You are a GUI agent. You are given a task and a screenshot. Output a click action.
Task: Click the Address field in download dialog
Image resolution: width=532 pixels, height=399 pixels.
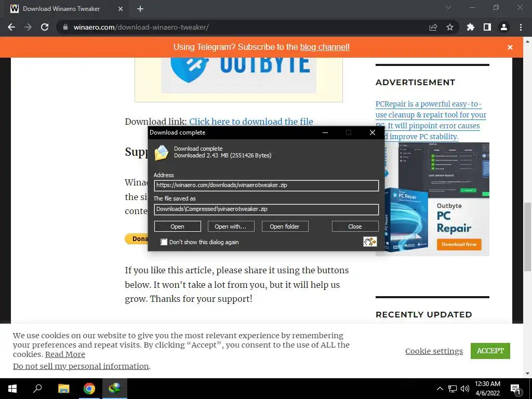267,185
